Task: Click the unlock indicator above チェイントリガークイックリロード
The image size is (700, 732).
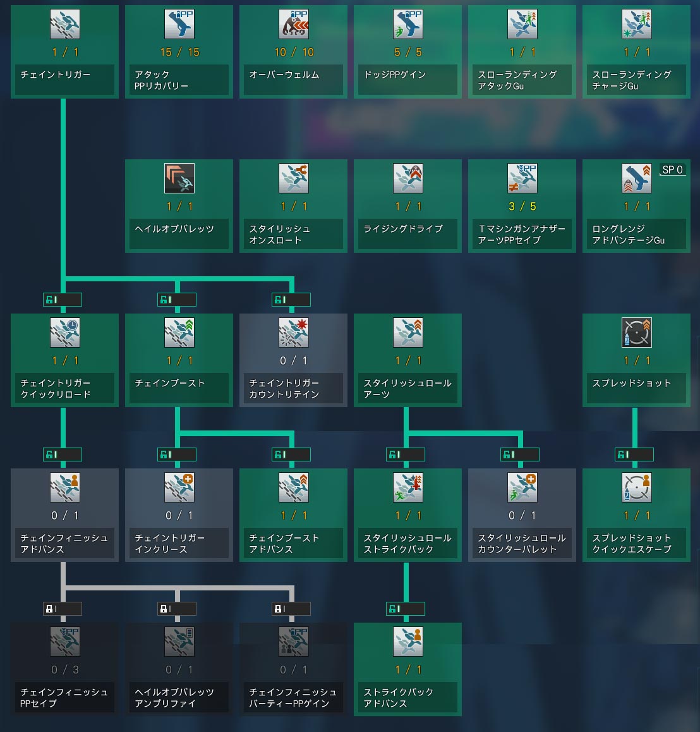Action: pos(62,300)
